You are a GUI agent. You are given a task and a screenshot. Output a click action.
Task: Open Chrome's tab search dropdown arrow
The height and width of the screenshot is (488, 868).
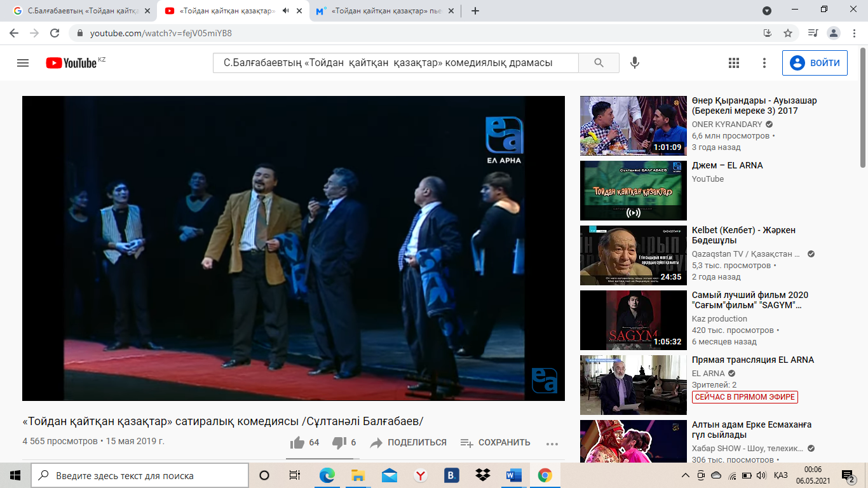(x=767, y=11)
